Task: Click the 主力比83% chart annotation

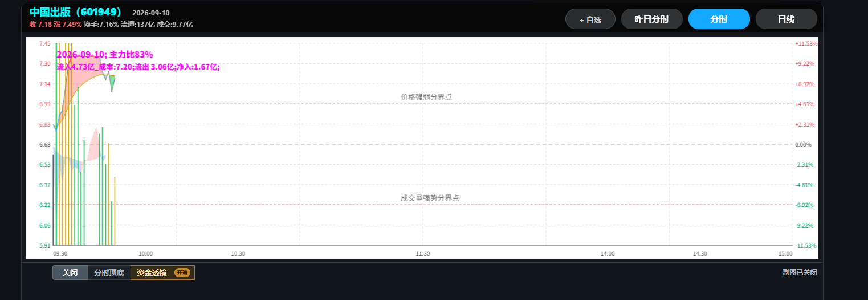Action: [x=131, y=55]
